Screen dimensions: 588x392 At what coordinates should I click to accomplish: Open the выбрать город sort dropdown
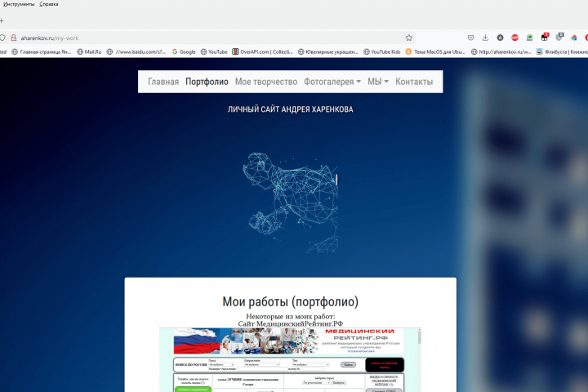pyautogui.click(x=316, y=383)
